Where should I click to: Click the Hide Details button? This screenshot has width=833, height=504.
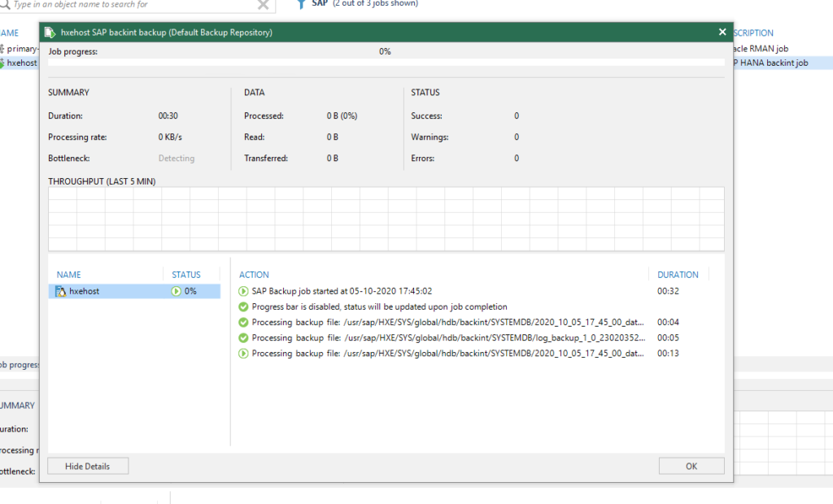click(x=88, y=466)
